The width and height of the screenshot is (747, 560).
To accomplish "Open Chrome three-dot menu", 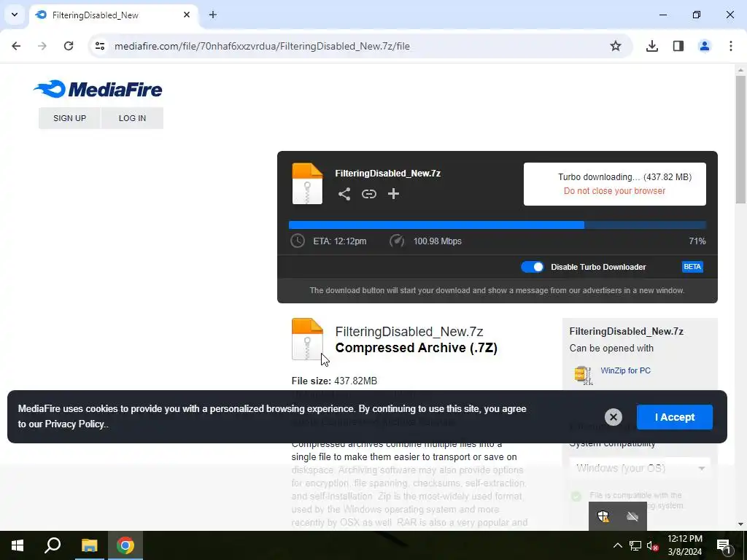I will 730,46.
